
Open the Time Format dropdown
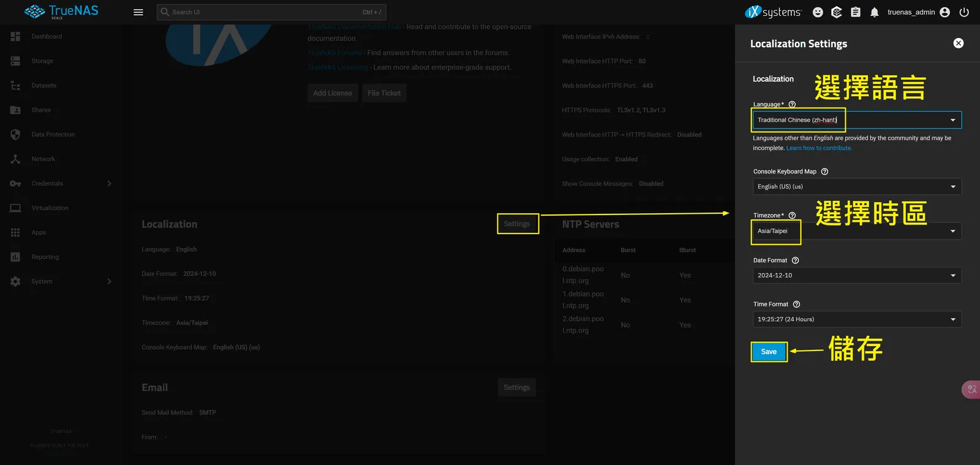857,319
